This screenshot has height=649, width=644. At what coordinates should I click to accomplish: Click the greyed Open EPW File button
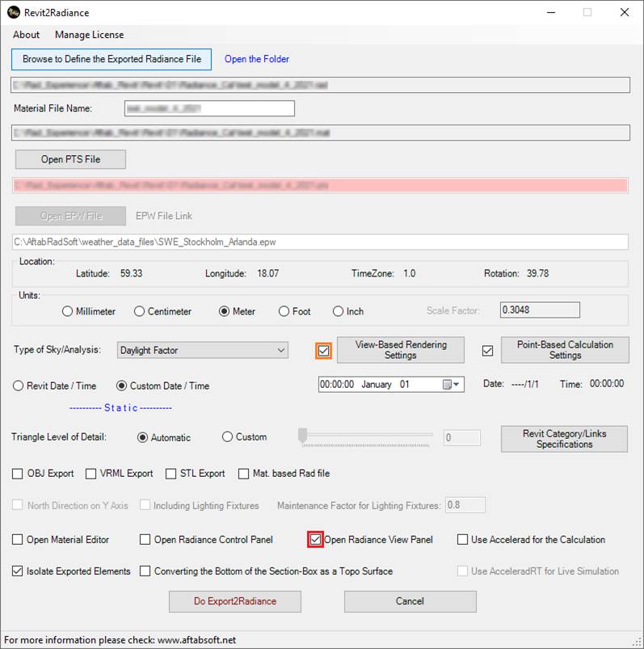[71, 216]
